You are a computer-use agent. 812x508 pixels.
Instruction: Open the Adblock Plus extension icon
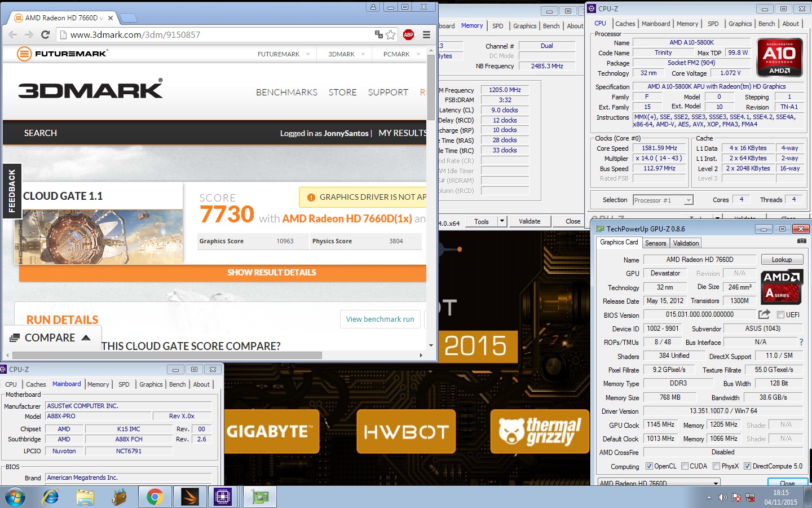(409, 34)
